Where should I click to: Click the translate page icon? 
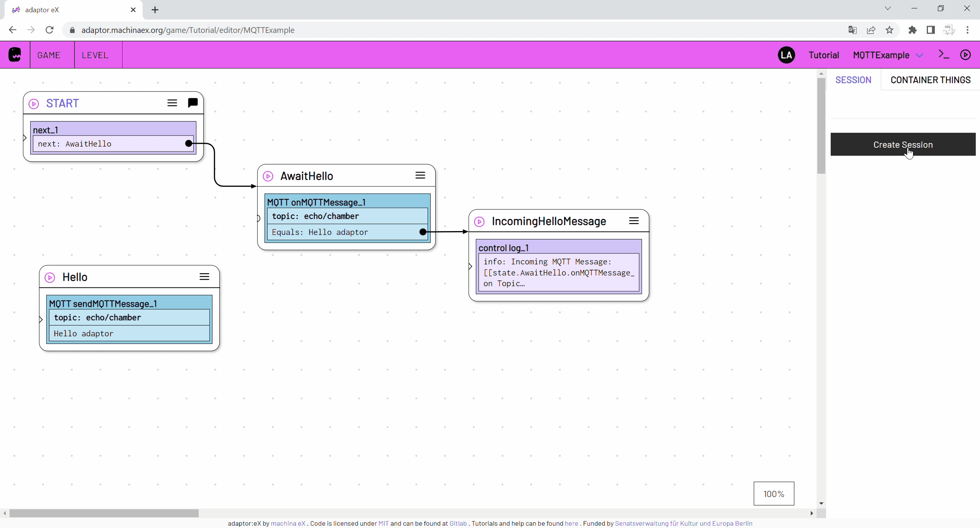(x=853, y=30)
